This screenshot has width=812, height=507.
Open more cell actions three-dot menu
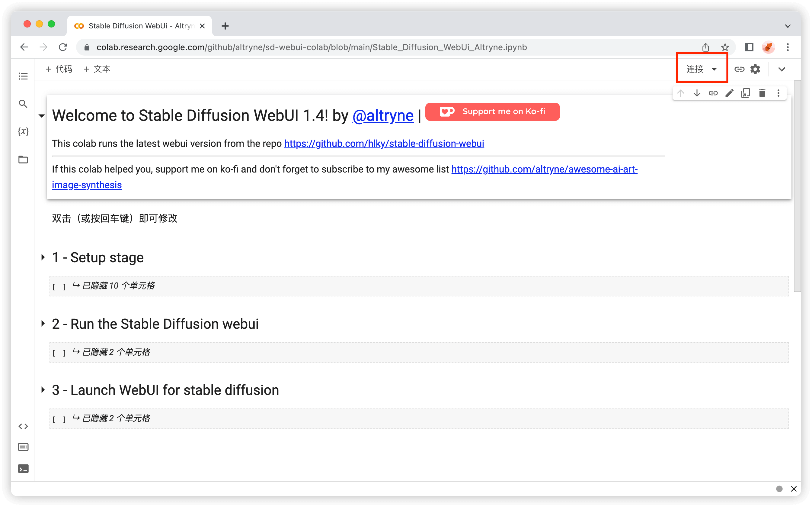(778, 93)
